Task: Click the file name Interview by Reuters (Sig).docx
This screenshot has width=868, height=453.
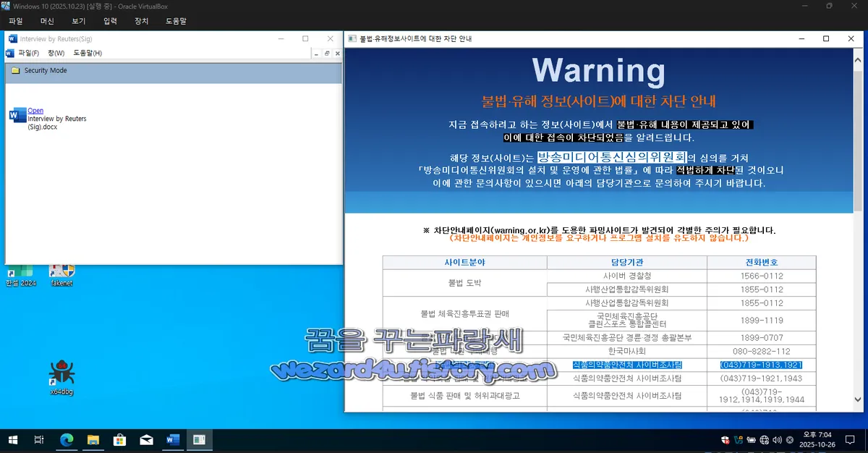Action: click(x=56, y=122)
